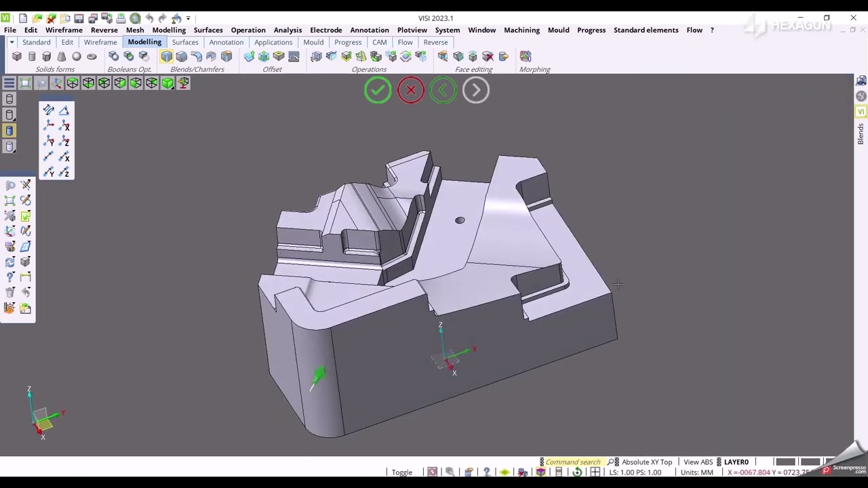Toggle the shaded green cube view mode
This screenshot has height=488, width=868.
point(167,83)
